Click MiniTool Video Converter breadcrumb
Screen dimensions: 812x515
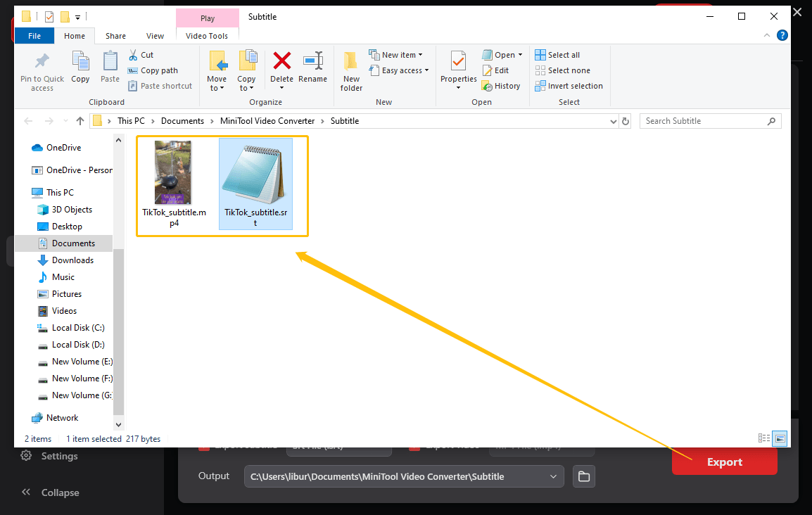pos(267,121)
